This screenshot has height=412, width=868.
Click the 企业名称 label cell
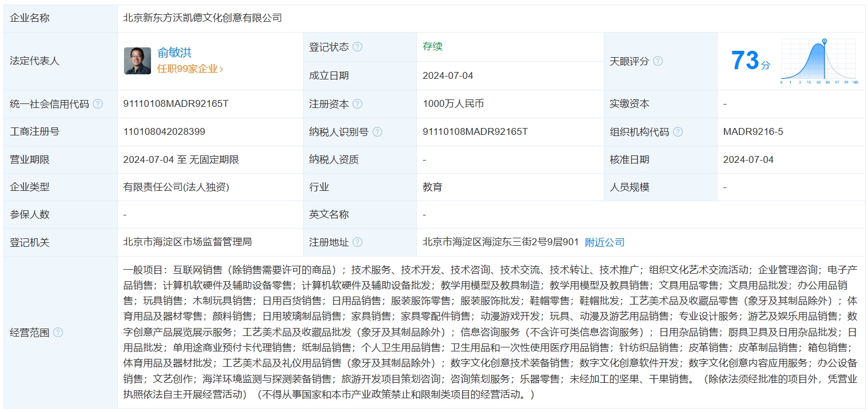[x=61, y=18]
